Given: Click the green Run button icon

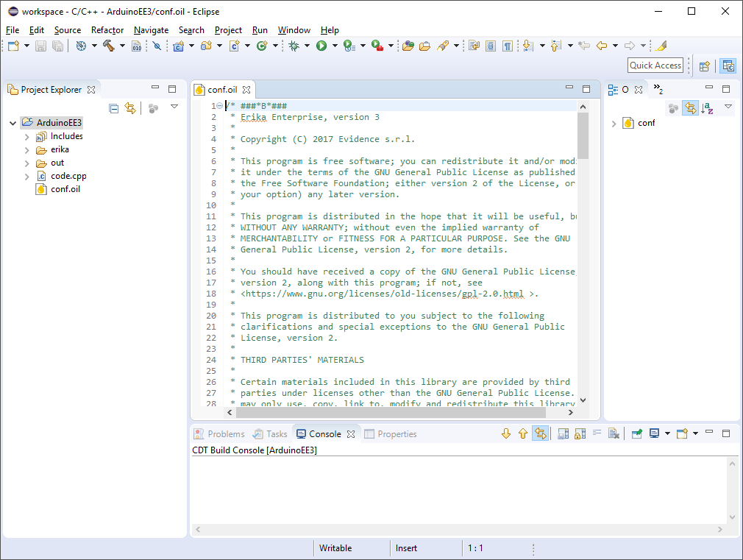Looking at the screenshot, I should click(321, 46).
